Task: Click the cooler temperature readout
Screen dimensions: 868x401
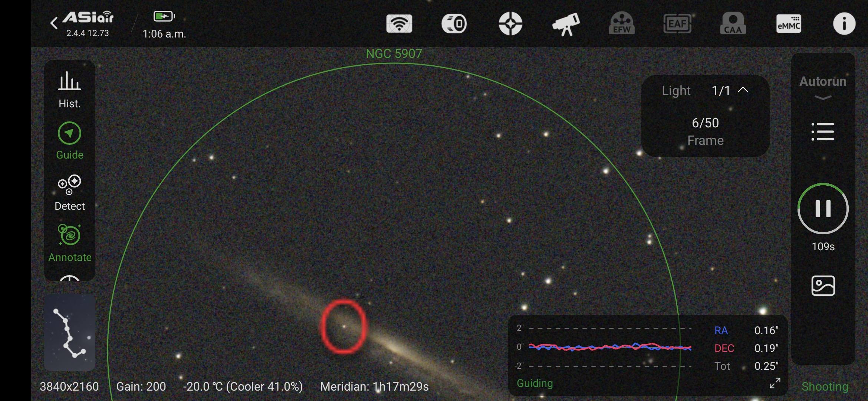Action: (x=243, y=387)
